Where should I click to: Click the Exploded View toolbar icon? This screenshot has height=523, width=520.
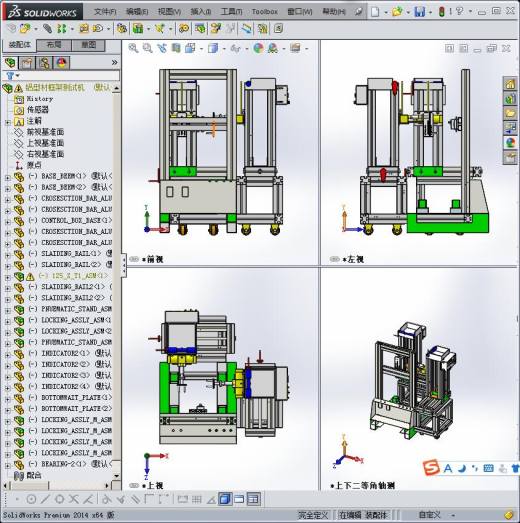point(215,29)
